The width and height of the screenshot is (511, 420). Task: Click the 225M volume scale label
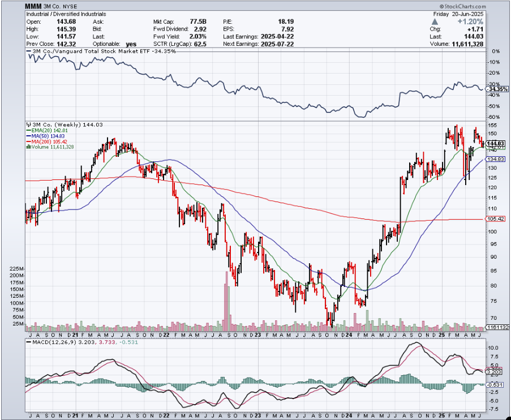point(16,269)
